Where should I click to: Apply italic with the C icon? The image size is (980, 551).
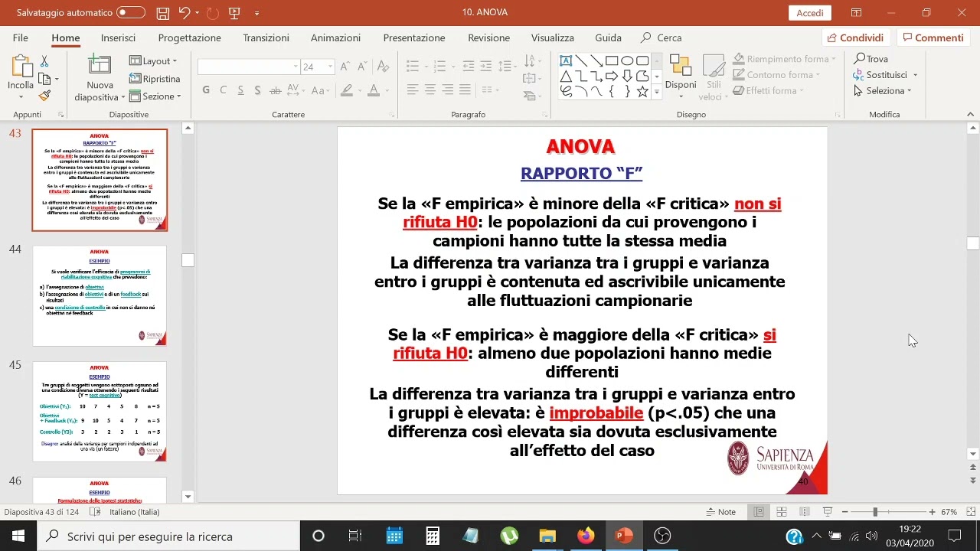coord(223,90)
